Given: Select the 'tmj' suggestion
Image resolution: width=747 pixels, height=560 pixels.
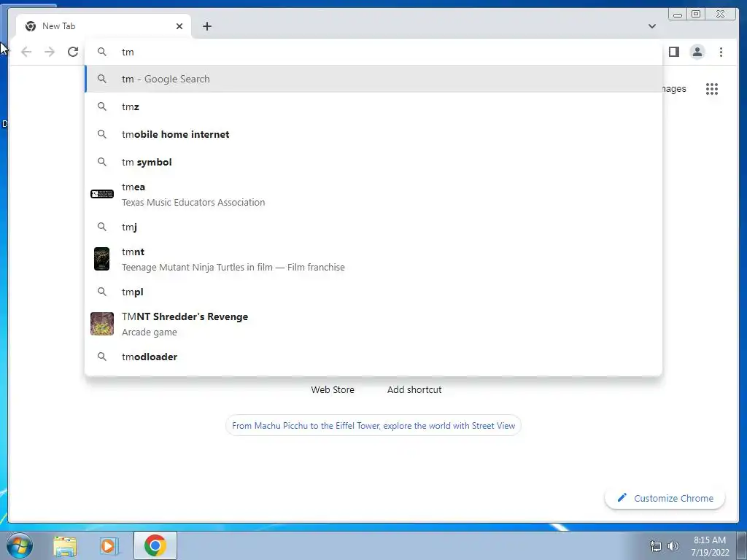Looking at the screenshot, I should [x=373, y=227].
